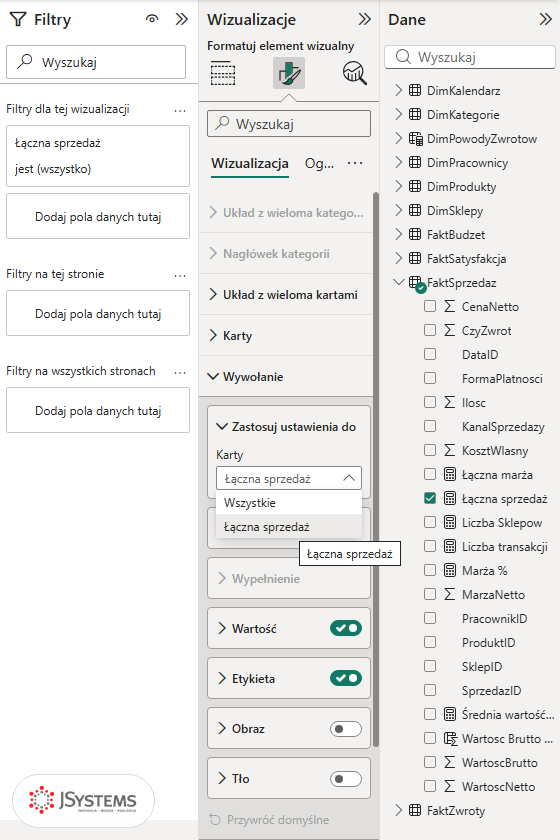Image resolution: width=560 pixels, height=840 pixels.
Task: Check the FormaPlatnosci field checkbox
Action: coord(430,378)
